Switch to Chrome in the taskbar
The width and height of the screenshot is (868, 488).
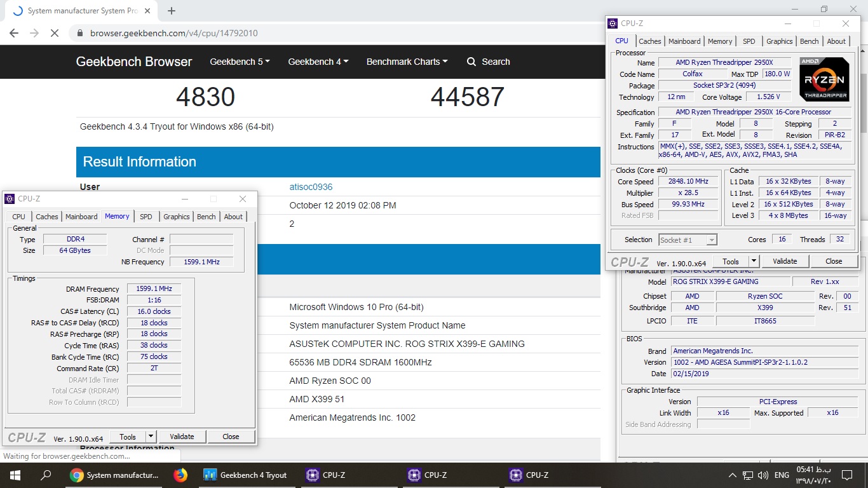coord(116,475)
